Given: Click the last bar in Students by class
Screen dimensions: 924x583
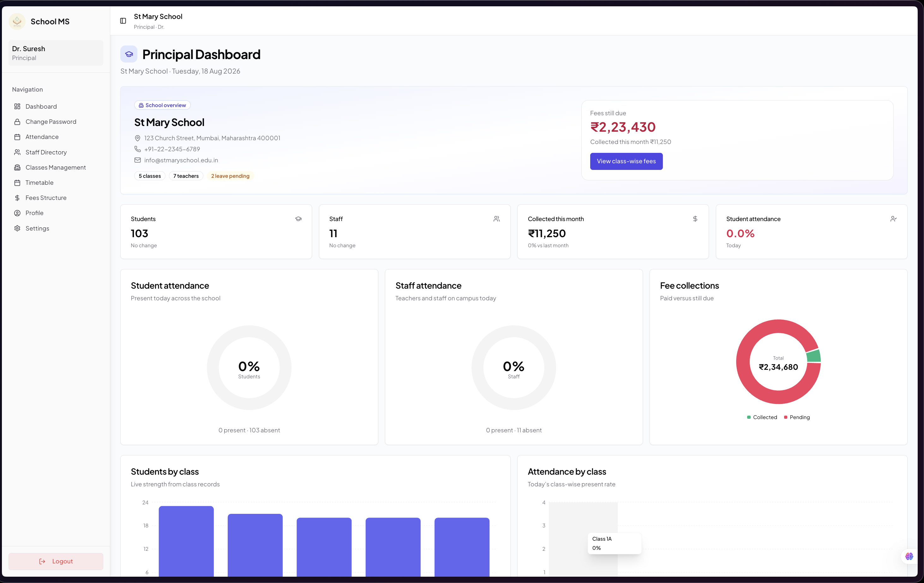Looking at the screenshot, I should click(462, 547).
